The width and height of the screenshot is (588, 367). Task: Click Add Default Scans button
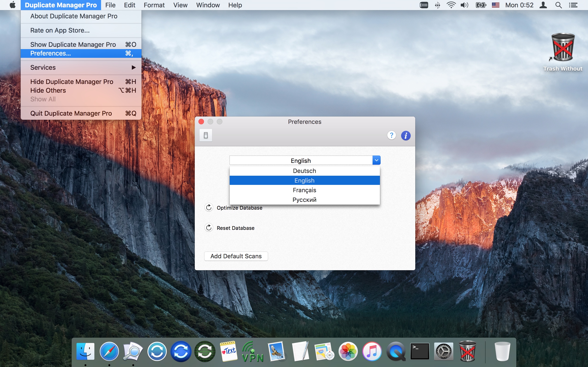coord(236,256)
